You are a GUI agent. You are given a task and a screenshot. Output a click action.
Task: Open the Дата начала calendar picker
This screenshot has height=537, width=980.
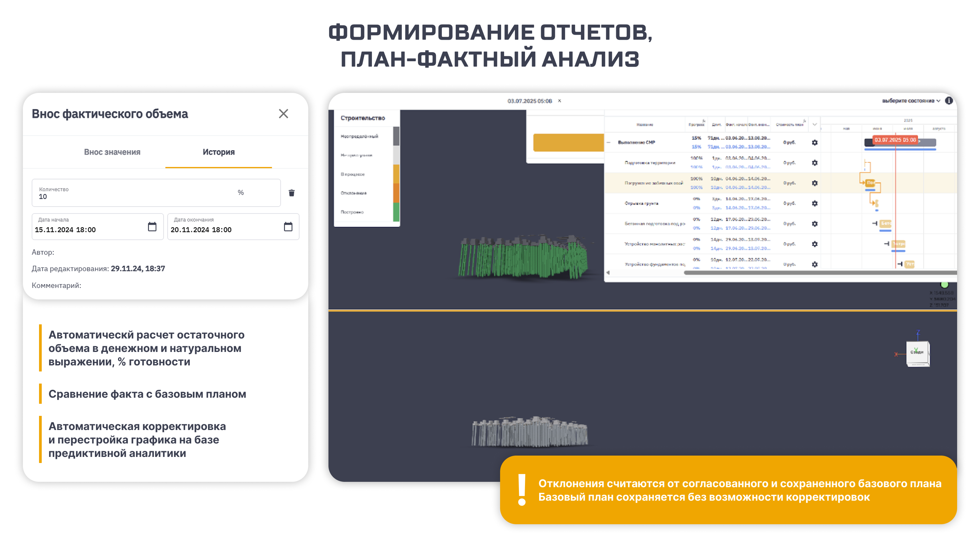click(152, 227)
